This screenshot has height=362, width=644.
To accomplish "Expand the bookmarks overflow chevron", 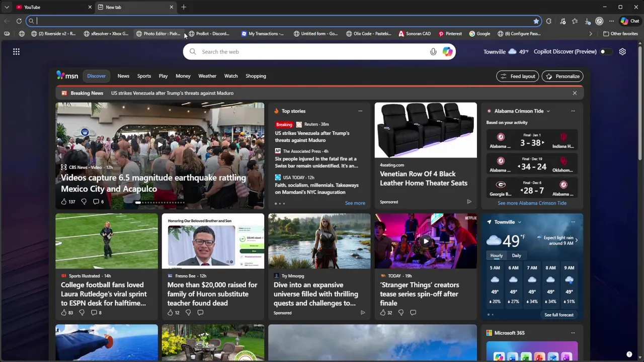I will [591, 34].
